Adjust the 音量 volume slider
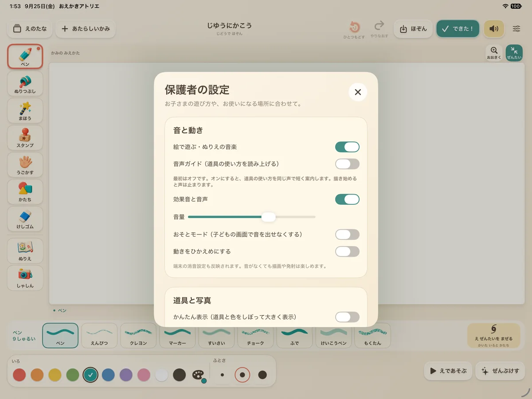532x399 pixels. 251,217
